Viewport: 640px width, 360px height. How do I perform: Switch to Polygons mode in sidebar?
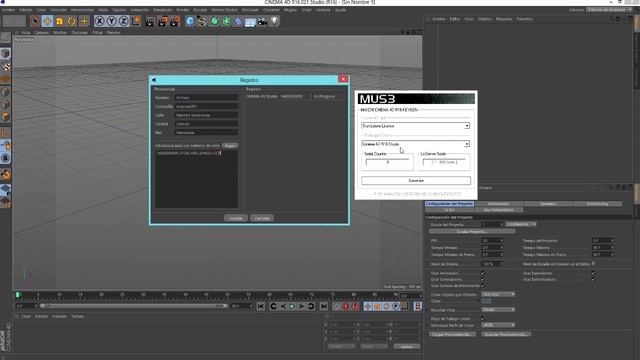[5, 117]
